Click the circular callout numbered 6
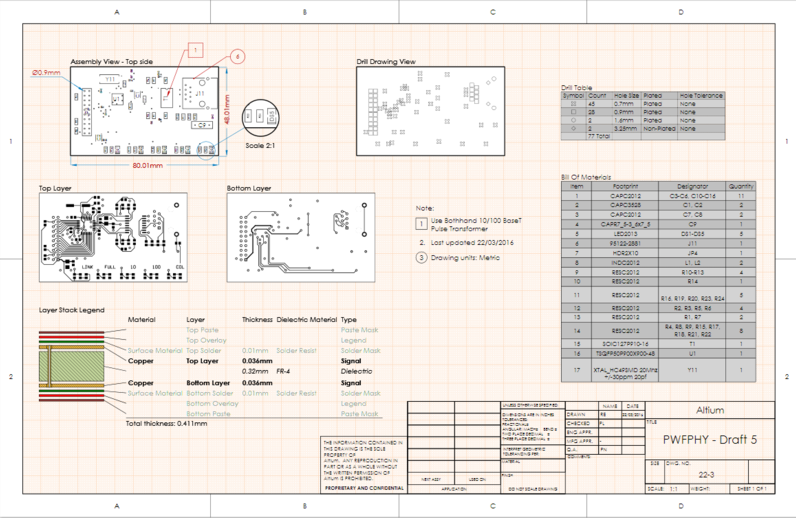The image size is (796, 518). (238, 56)
